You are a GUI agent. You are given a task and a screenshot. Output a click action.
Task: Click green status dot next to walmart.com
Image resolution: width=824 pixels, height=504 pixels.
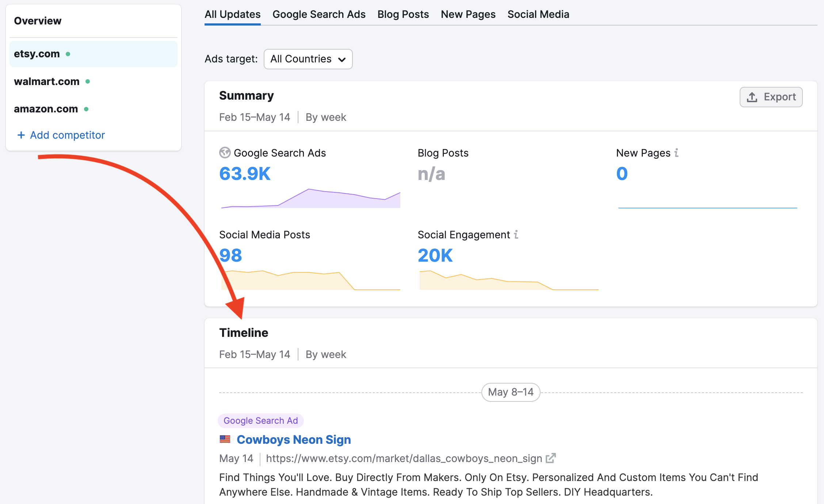(x=88, y=81)
